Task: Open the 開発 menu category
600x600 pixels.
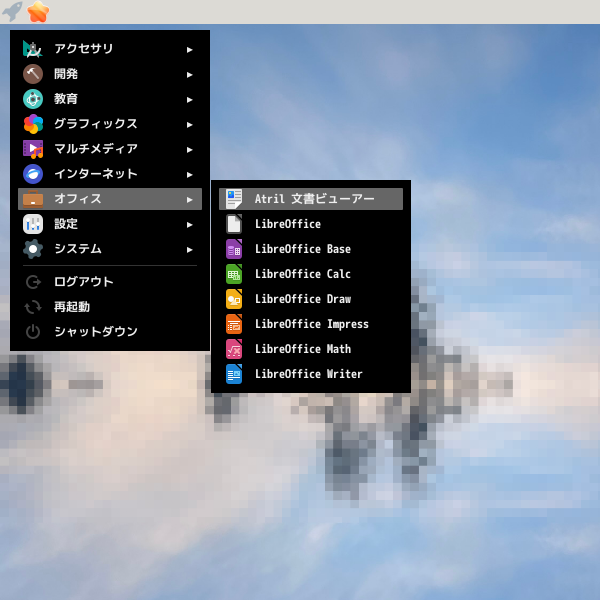Action: 110,74
